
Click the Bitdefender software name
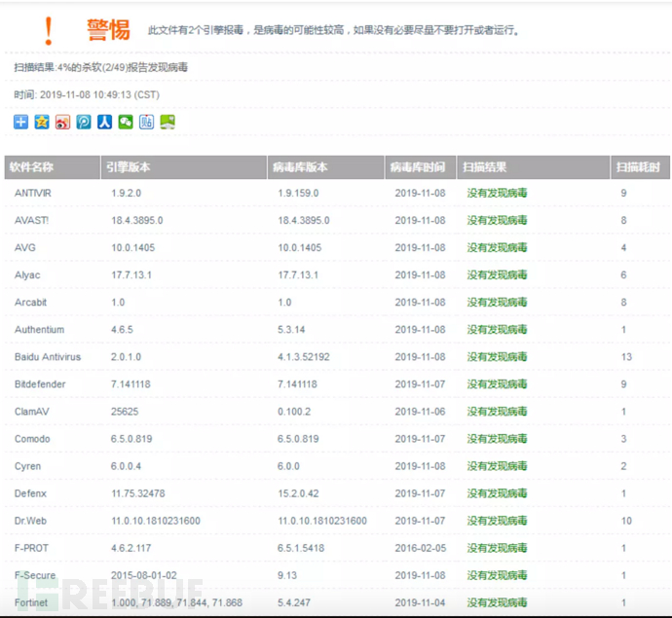(x=40, y=384)
